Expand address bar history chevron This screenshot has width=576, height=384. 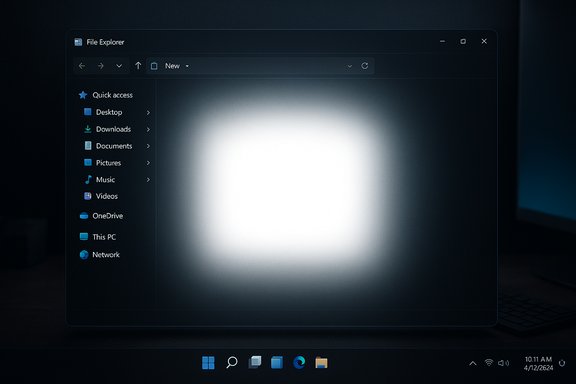[x=349, y=66]
